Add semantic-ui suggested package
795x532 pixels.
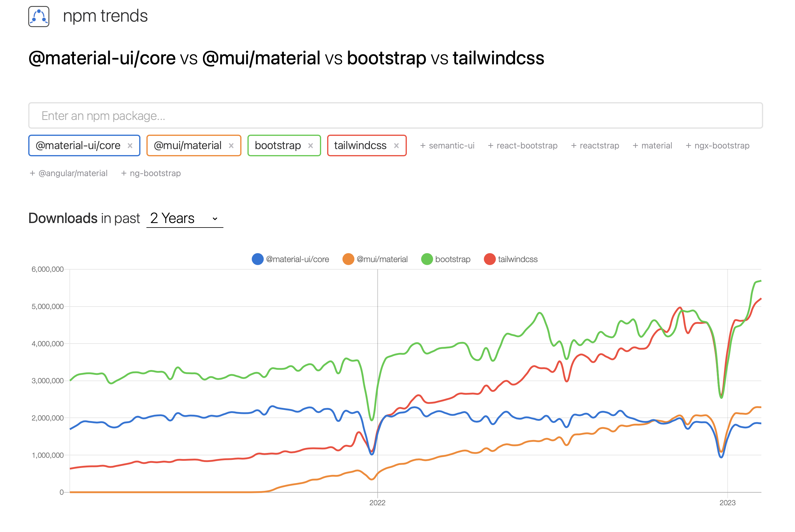click(447, 145)
